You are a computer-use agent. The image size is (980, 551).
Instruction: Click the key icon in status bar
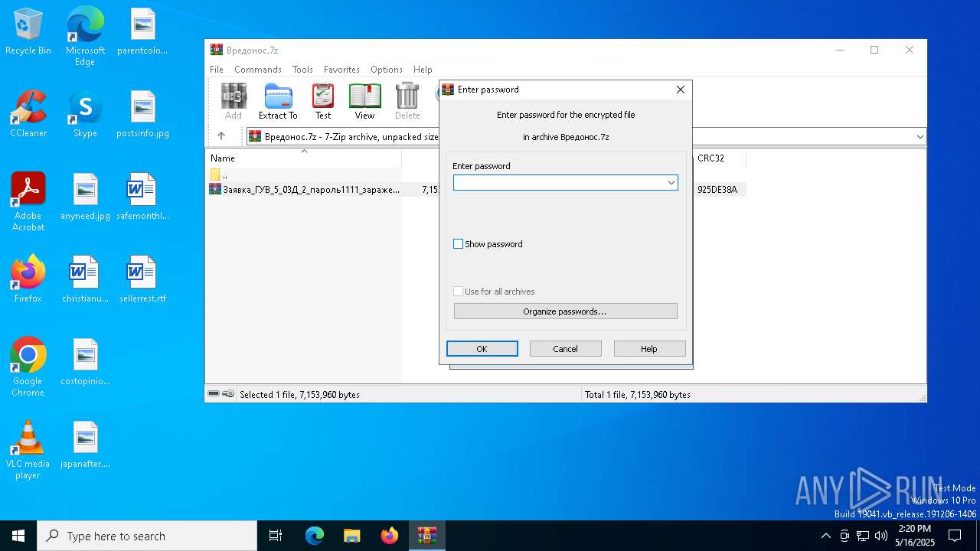coord(228,394)
